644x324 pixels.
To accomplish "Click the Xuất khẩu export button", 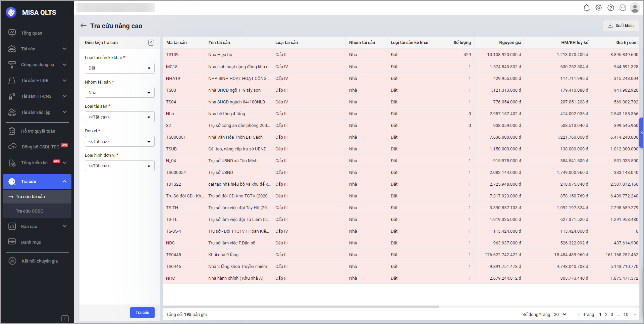I will 621,26.
